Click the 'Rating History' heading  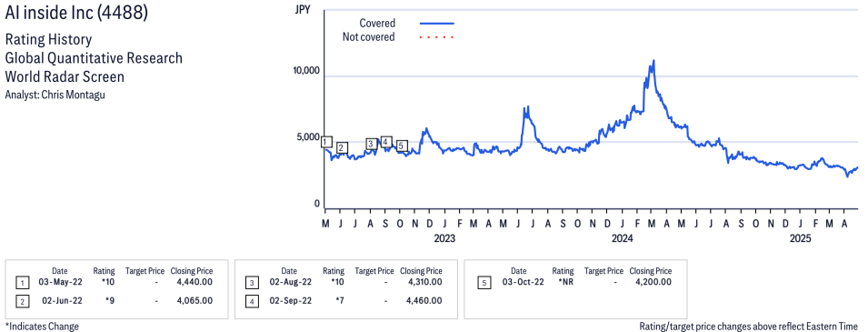point(49,40)
